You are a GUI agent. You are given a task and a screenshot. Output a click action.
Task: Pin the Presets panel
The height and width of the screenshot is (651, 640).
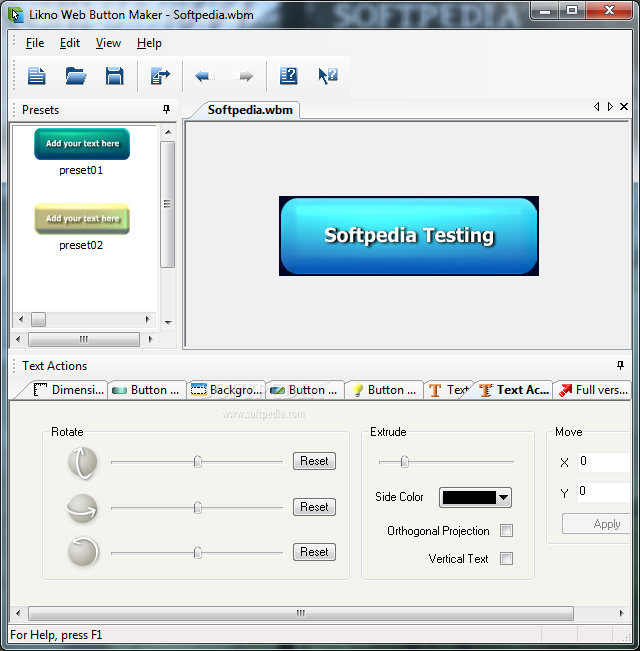point(166,109)
